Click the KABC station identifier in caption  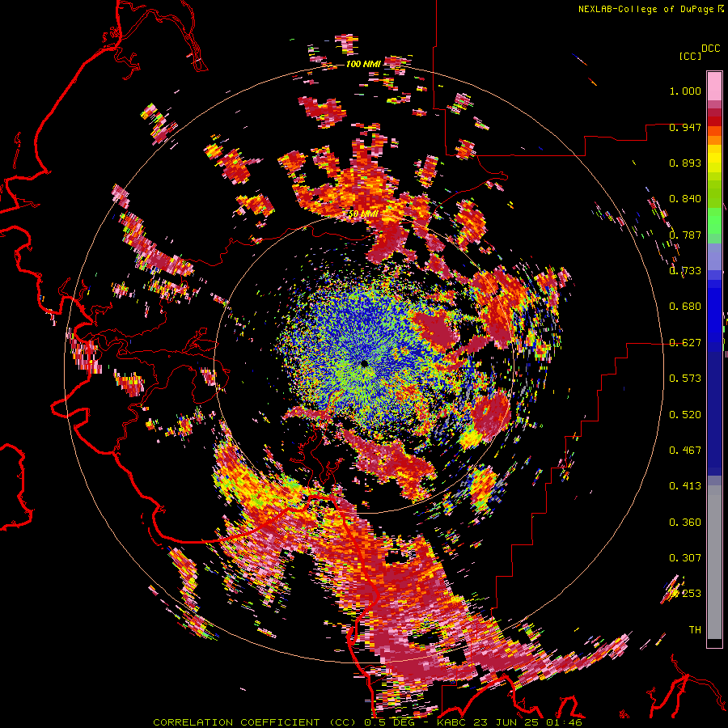click(453, 722)
